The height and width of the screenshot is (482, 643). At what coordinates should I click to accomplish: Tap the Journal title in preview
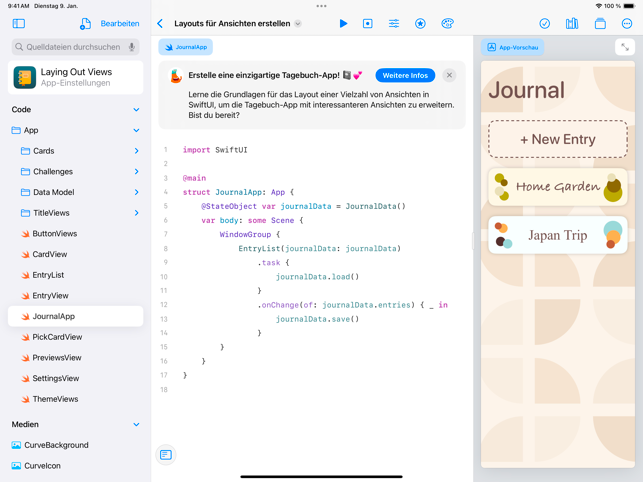tap(527, 90)
